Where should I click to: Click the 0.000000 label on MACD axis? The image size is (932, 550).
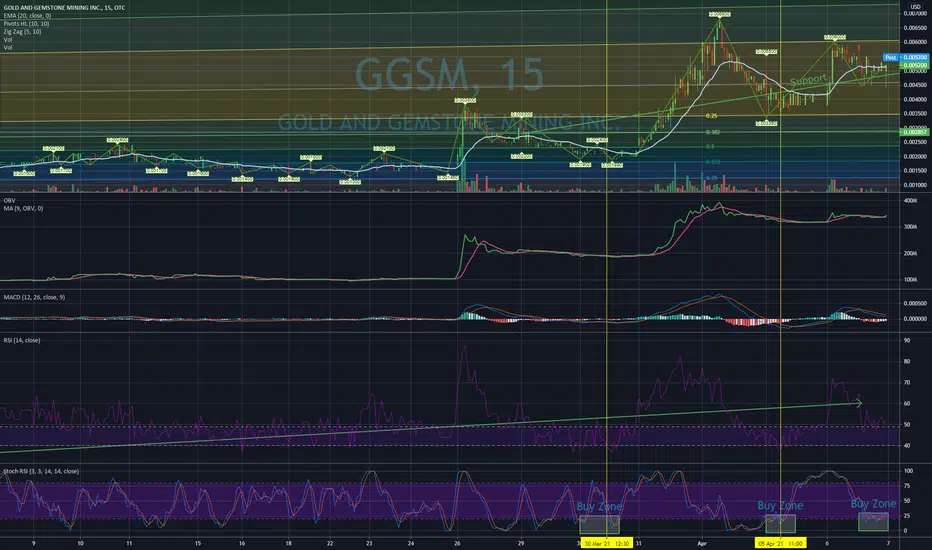915,319
